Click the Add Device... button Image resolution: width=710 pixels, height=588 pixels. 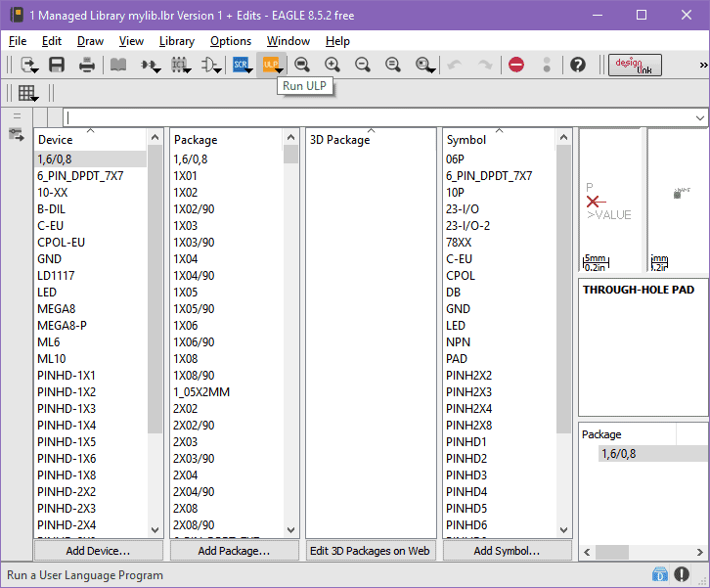(98, 551)
